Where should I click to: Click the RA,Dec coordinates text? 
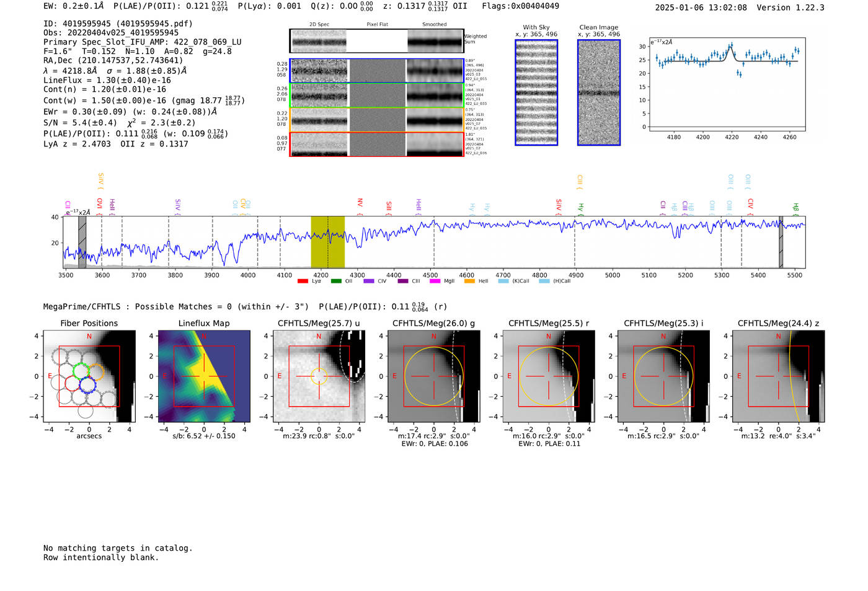pyautogui.click(x=113, y=61)
